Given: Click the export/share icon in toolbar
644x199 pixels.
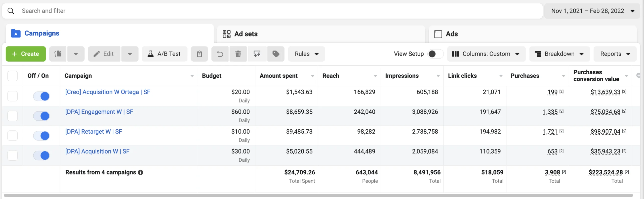Looking at the screenshot, I should (257, 54).
